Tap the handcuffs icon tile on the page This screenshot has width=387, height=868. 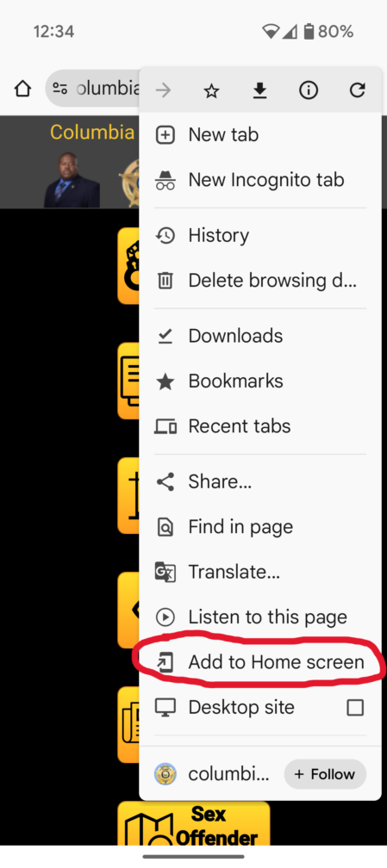point(128,266)
